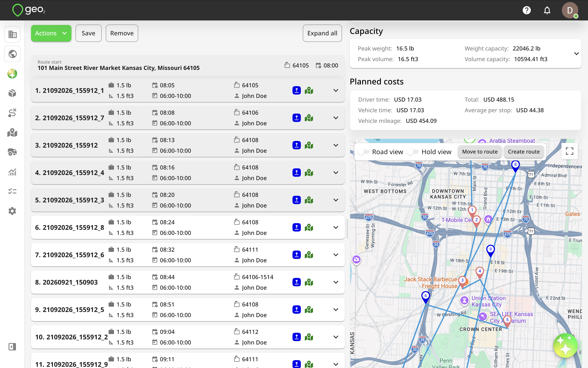This screenshot has height=368, width=588.
Task: Open the settings gear sidebar icon
Action: coord(12,211)
